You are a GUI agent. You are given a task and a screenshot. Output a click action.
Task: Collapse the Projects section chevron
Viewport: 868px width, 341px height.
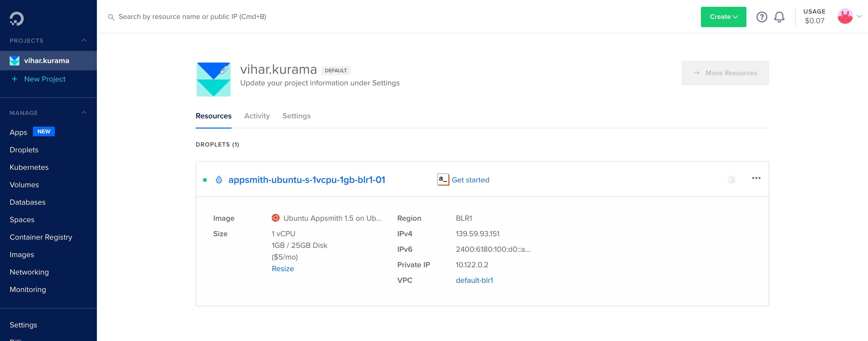click(84, 41)
